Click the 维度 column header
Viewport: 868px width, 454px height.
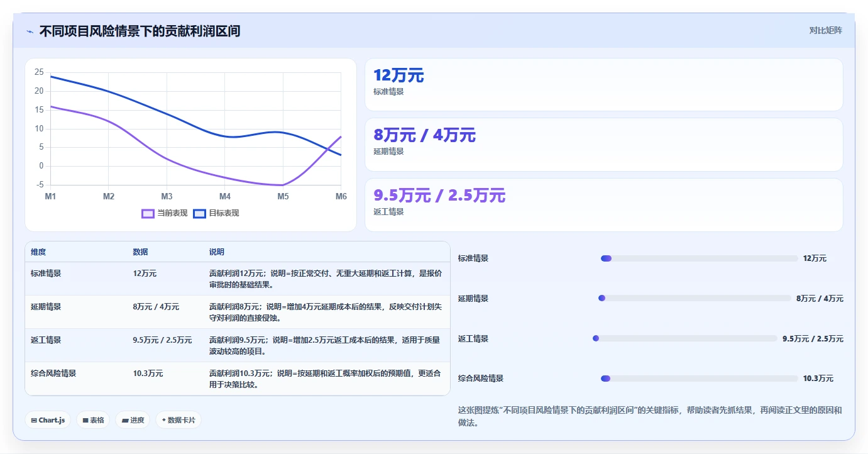tap(38, 252)
